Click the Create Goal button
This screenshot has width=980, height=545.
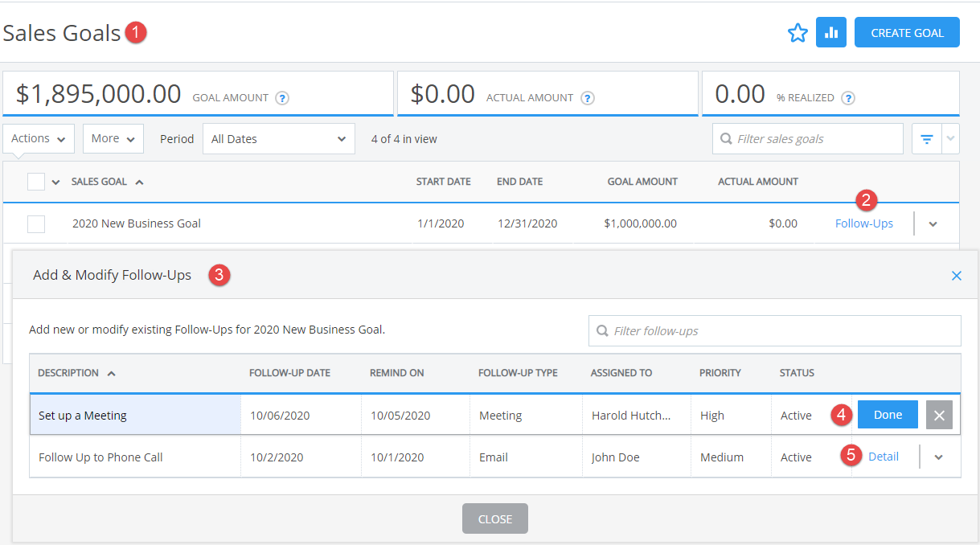pos(907,32)
